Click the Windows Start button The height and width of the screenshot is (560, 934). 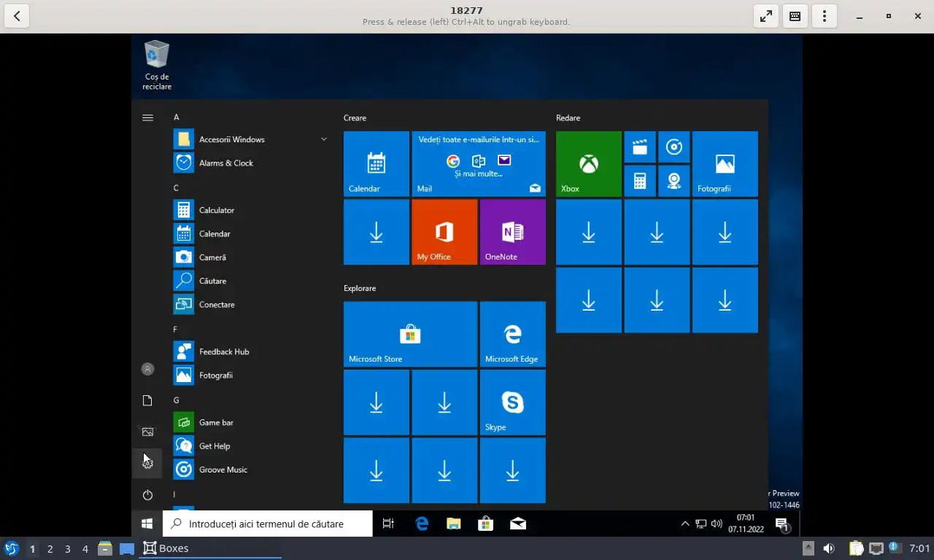click(147, 524)
